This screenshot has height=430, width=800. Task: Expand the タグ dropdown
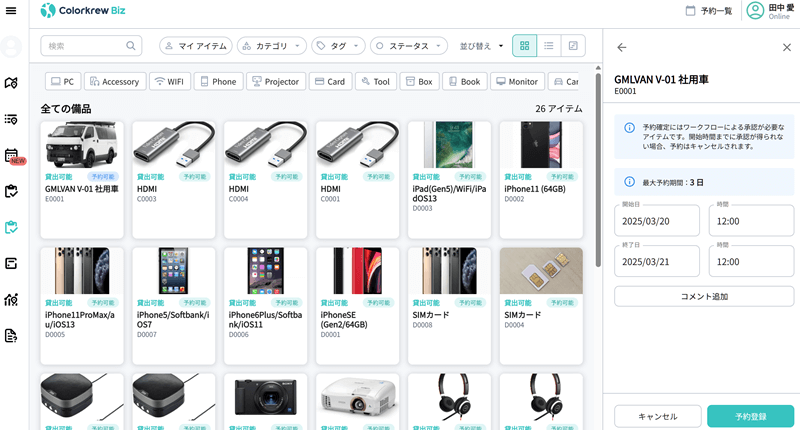[338, 46]
